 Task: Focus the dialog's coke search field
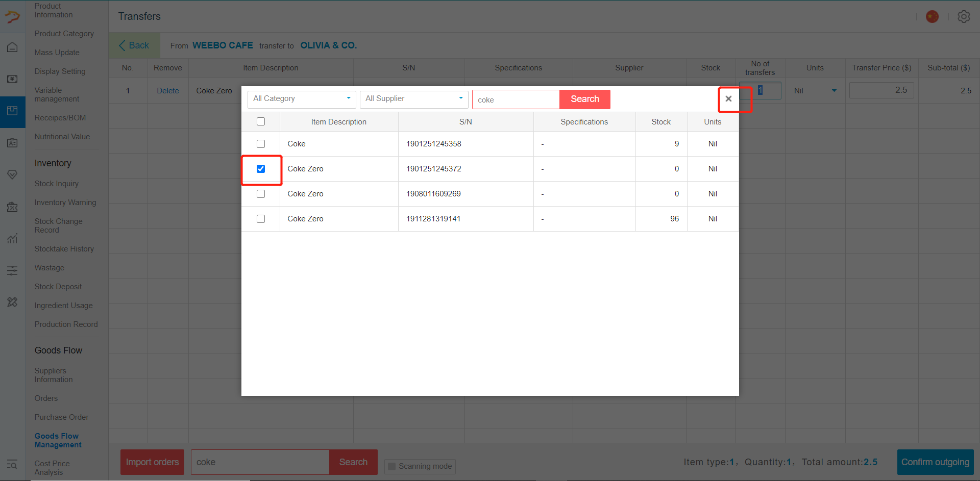516,99
